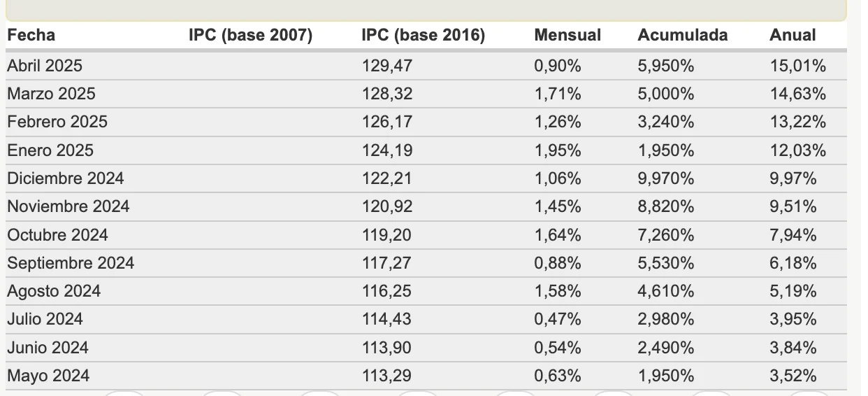This screenshot has height=396, width=868.
Task: Click Mayo 2024 accumulated value 1,950%
Action: [666, 376]
